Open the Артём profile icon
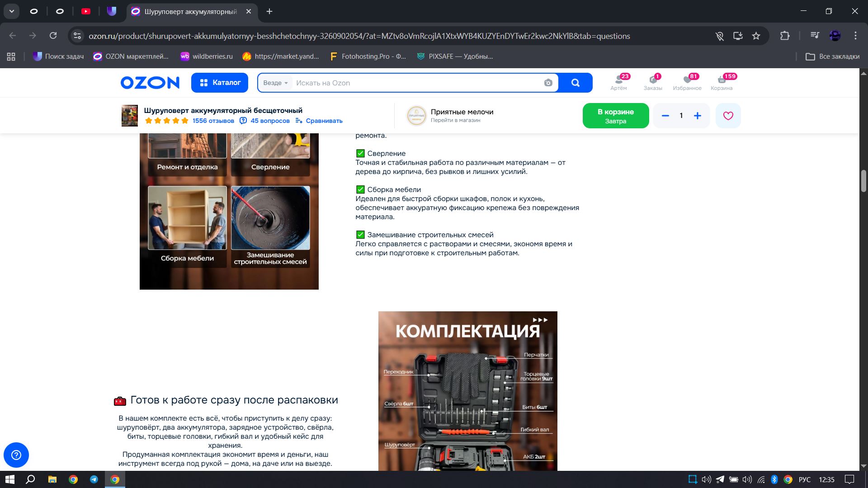Screen dimensions: 868x488 pyautogui.click(x=618, y=82)
